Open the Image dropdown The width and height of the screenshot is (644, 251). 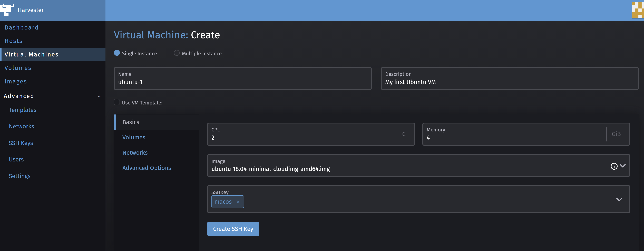coord(622,166)
